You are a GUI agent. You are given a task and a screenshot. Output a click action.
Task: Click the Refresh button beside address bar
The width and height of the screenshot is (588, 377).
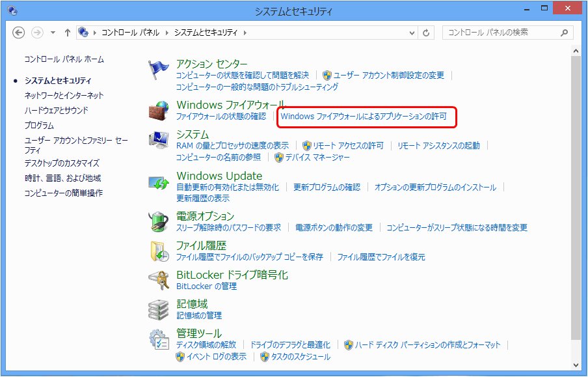426,33
